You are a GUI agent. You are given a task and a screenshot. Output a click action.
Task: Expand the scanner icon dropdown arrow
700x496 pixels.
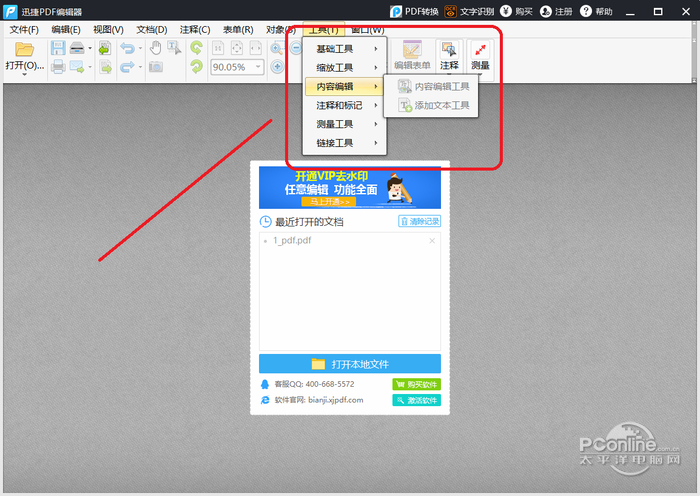90,48
